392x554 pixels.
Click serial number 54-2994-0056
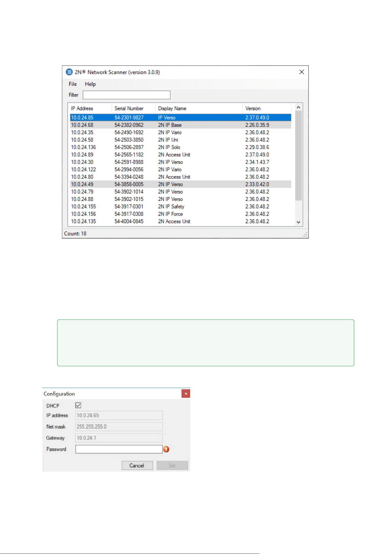click(129, 169)
